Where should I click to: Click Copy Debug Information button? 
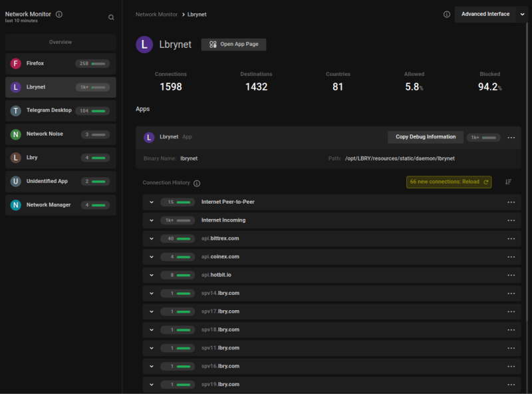(x=426, y=137)
